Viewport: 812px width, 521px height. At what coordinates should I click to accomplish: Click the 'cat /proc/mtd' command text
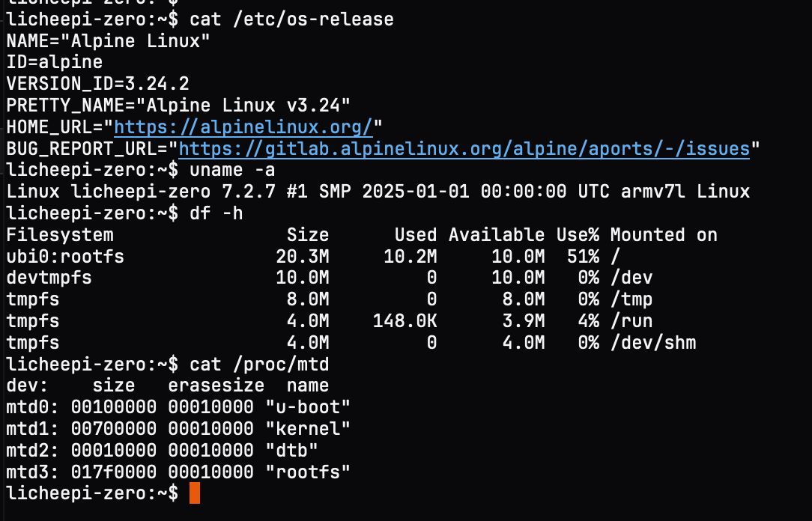click(259, 365)
